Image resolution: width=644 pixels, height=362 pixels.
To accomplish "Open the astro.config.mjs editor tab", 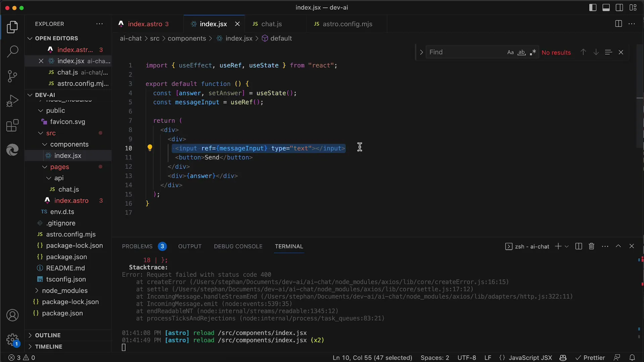I will 347,24.
